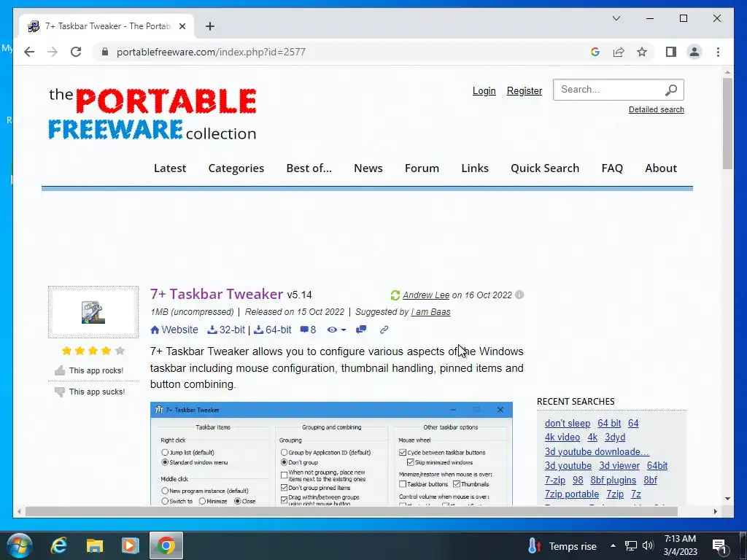Click recent search 8bf plugins
747x560 pixels.
[x=613, y=480]
